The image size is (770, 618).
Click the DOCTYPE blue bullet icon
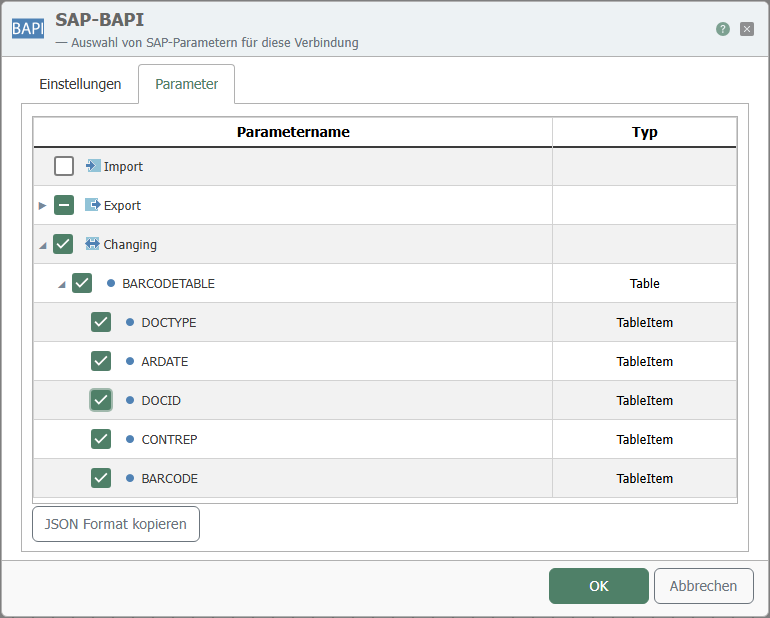(x=130, y=322)
